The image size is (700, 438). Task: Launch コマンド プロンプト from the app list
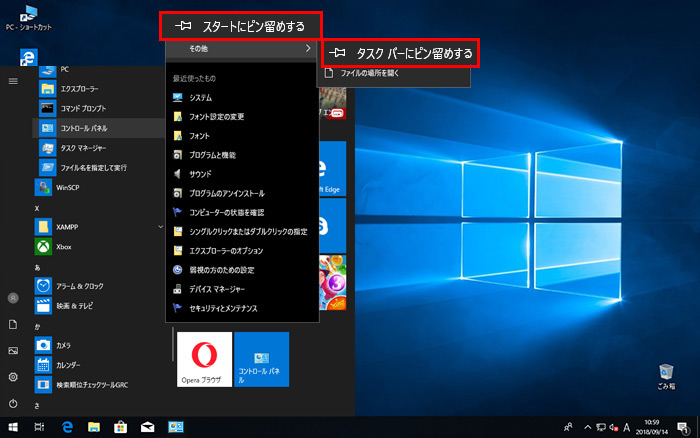[98, 108]
